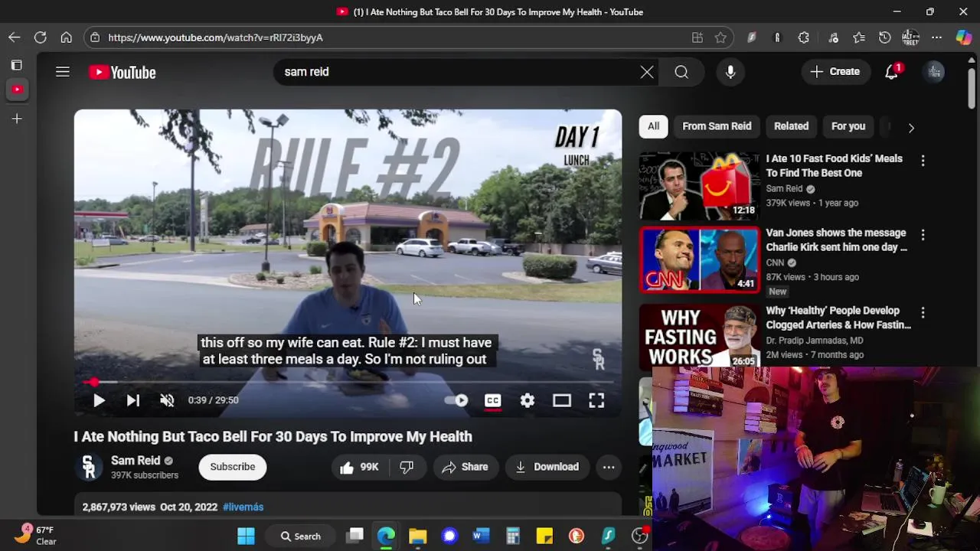Select the YouTube tab in vertical tabs
Image resolution: width=980 pixels, height=551 pixels.
(x=17, y=90)
